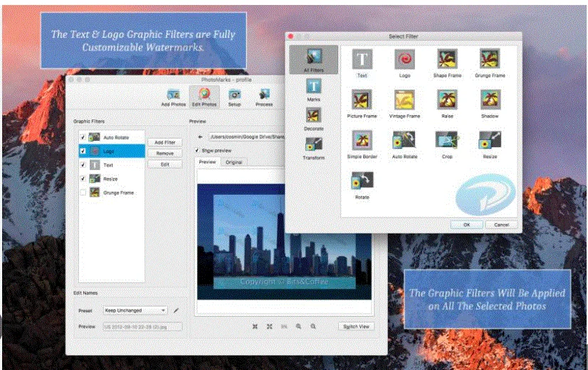This screenshot has width=588, height=370.
Task: Click the Edit button beside the filter list
Action: (164, 164)
